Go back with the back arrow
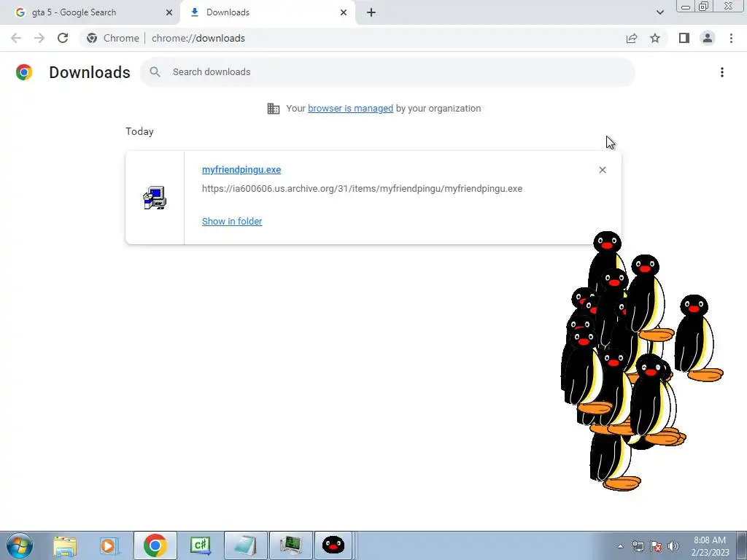747x560 pixels. pyautogui.click(x=16, y=38)
